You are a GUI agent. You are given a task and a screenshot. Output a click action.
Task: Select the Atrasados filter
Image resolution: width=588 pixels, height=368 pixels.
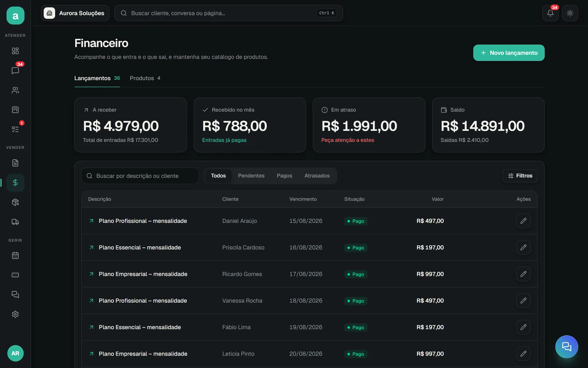tap(317, 176)
